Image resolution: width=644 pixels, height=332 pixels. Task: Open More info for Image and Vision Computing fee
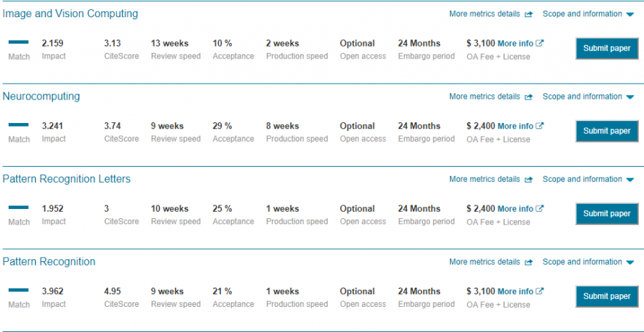point(515,43)
